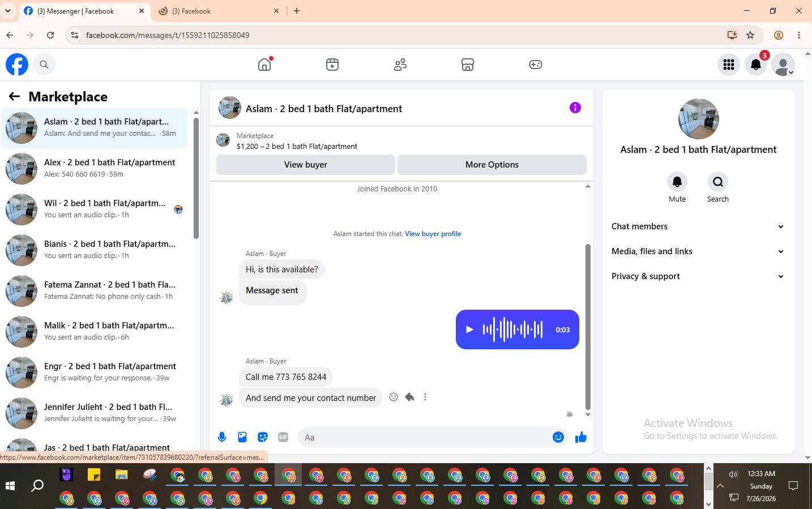
Task: Open the Facebook home logo
Action: [17, 65]
